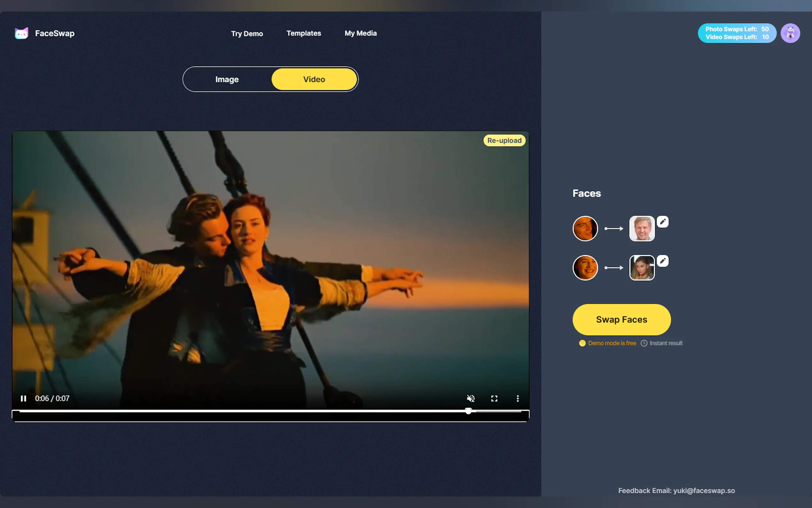Go to Templates tab
The height and width of the screenshot is (508, 812).
tap(303, 33)
